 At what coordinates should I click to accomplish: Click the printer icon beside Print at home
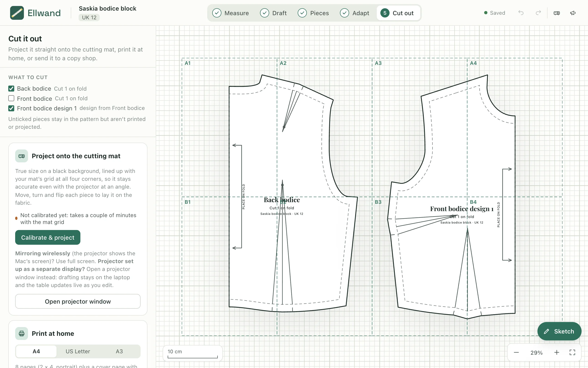[22, 333]
